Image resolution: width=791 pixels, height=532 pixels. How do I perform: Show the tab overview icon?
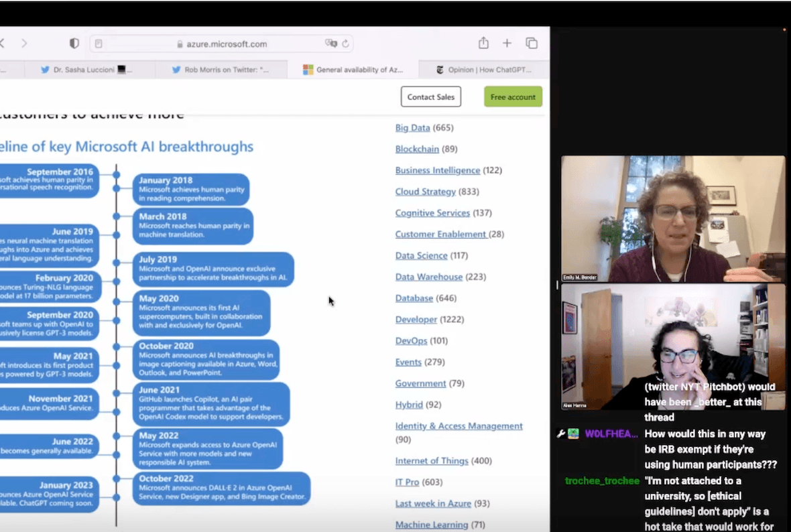coord(532,44)
